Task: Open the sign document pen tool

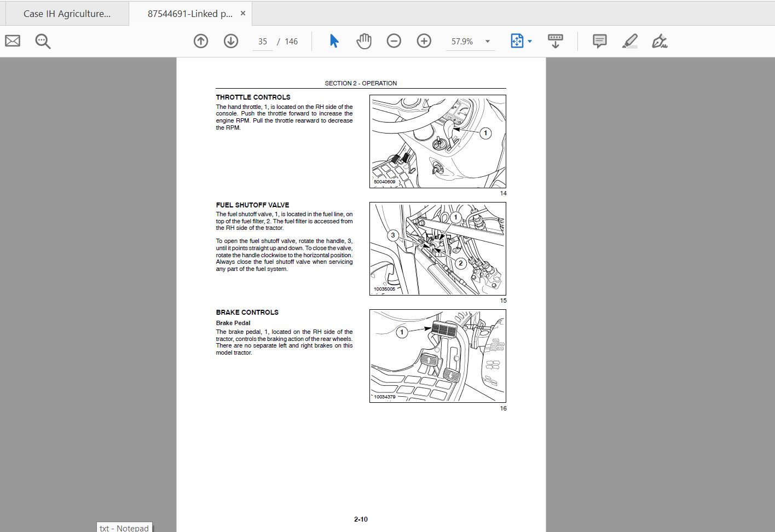Action: (x=660, y=41)
